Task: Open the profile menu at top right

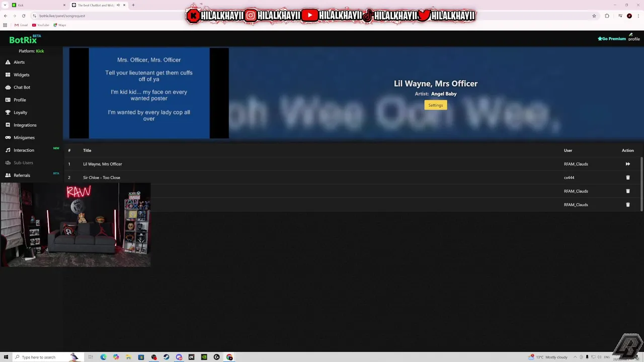Action: pos(633,37)
